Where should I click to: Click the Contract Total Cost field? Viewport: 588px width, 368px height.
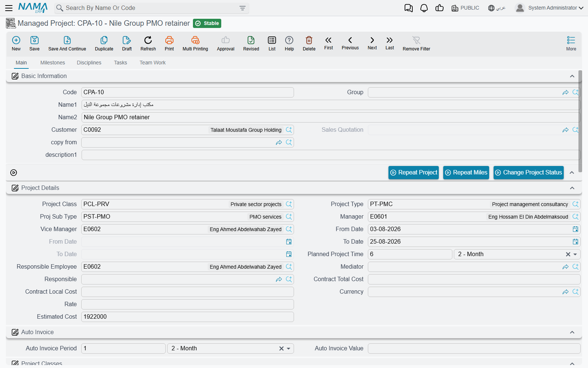coord(474,279)
